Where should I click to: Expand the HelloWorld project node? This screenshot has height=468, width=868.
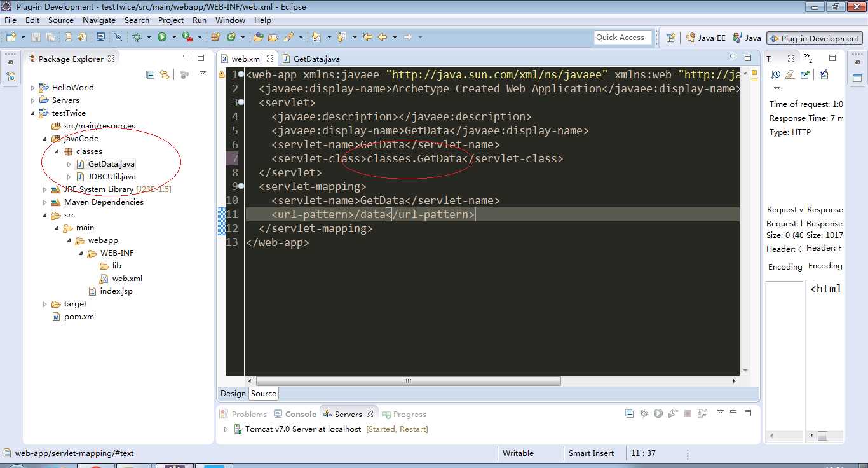tap(33, 88)
